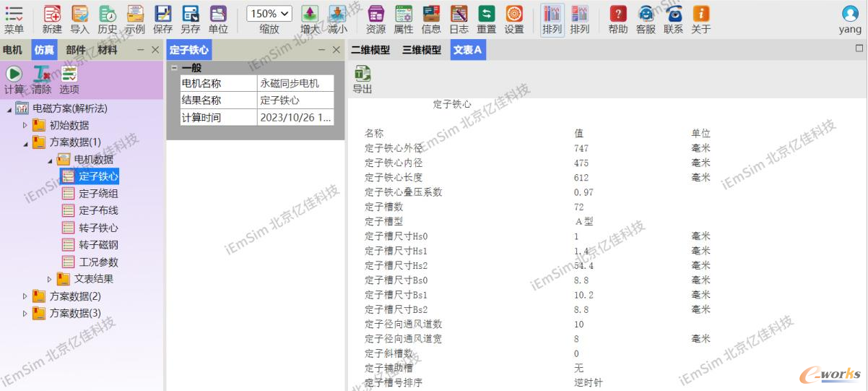
Task: Select the 转子铁心 tree item
Action: click(98, 228)
